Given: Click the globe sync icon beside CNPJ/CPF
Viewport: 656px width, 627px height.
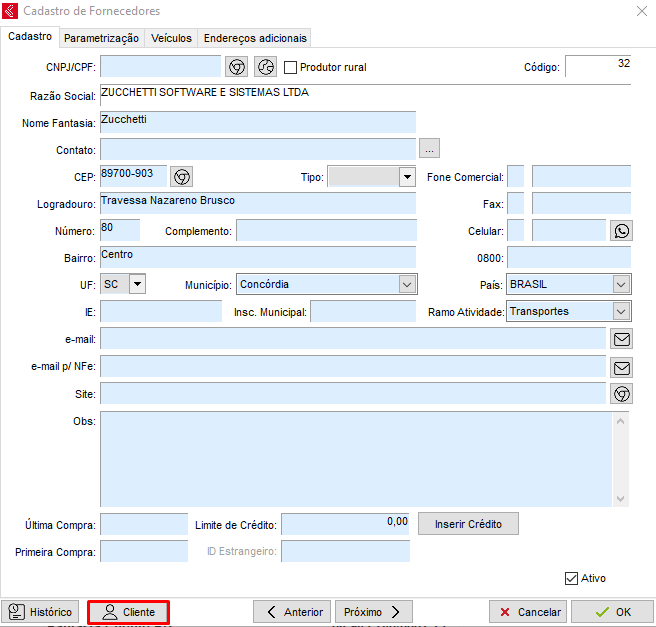Looking at the screenshot, I should tap(266, 67).
